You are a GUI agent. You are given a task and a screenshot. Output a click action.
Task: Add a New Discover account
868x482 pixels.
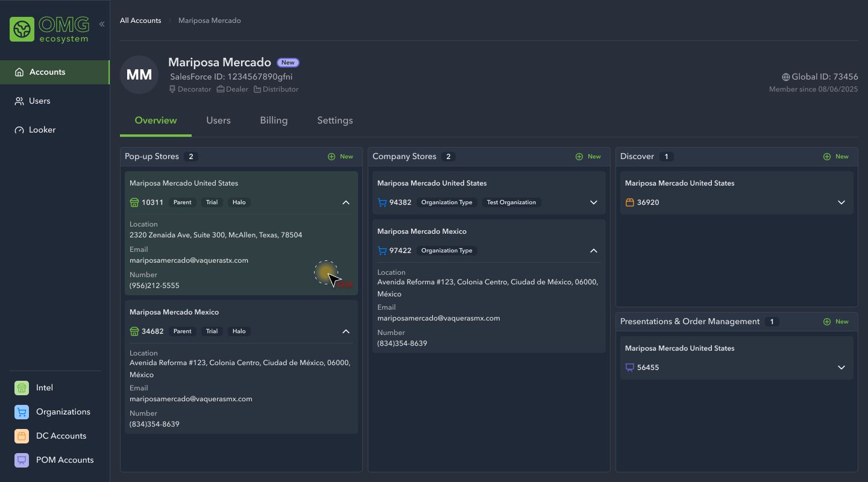coord(836,157)
